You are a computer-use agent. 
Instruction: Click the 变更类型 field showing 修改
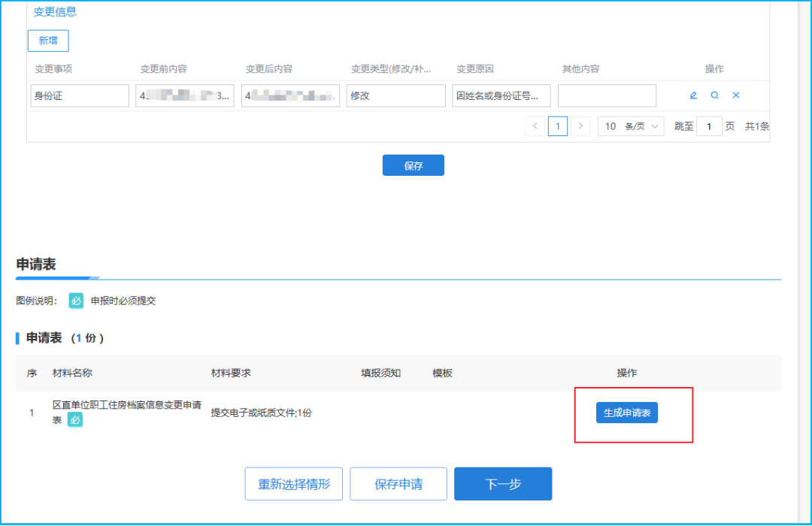[396, 95]
